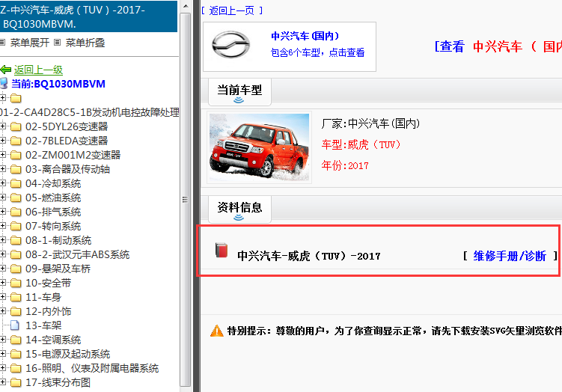Click the red pickup truck thumbnail
Viewport: 562px width, 392px height.
259,147
